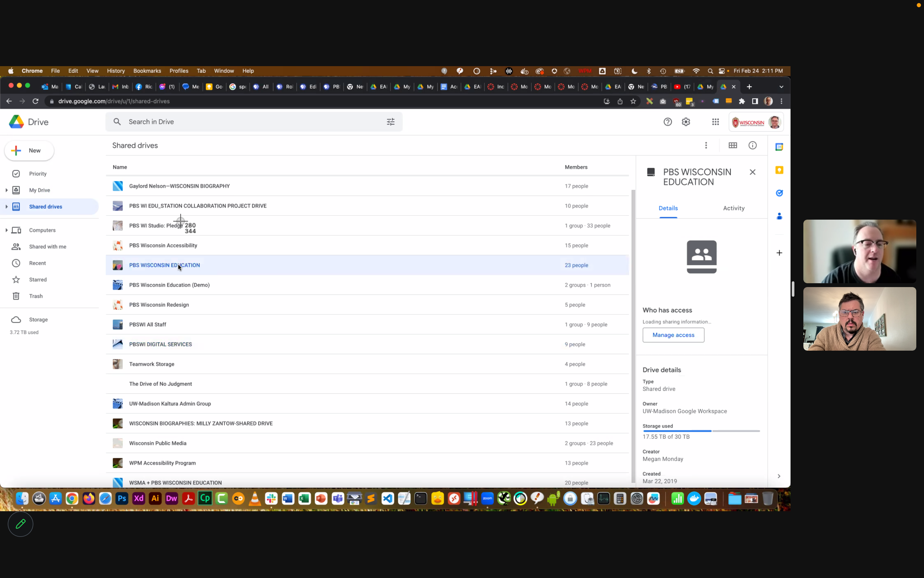Expand the Computers tree arrow
The width and height of the screenshot is (924, 578).
tap(6, 230)
